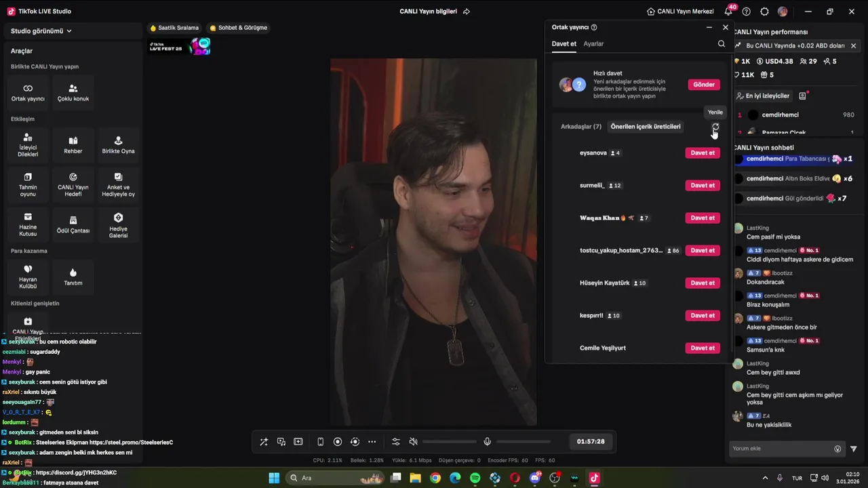Expand the Studio görünümü dropdown

pos(41,31)
